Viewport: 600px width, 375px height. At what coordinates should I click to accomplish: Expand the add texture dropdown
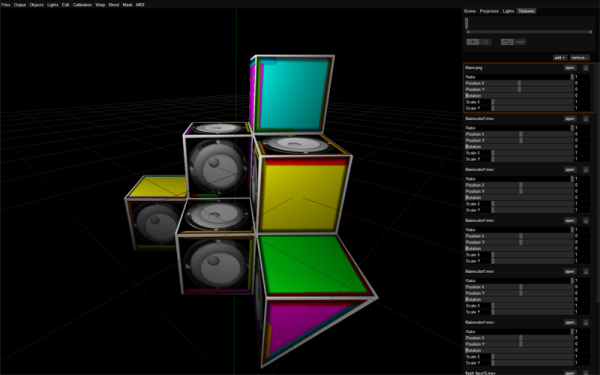(x=560, y=58)
